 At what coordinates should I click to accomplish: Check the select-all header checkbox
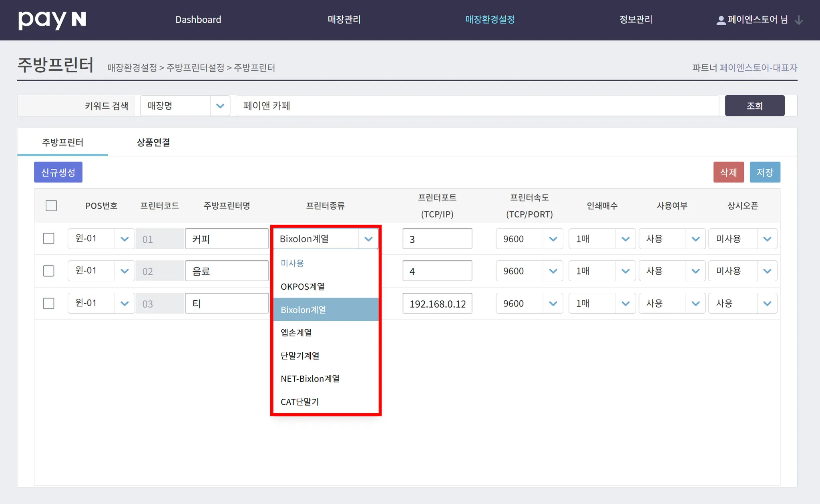(x=51, y=206)
